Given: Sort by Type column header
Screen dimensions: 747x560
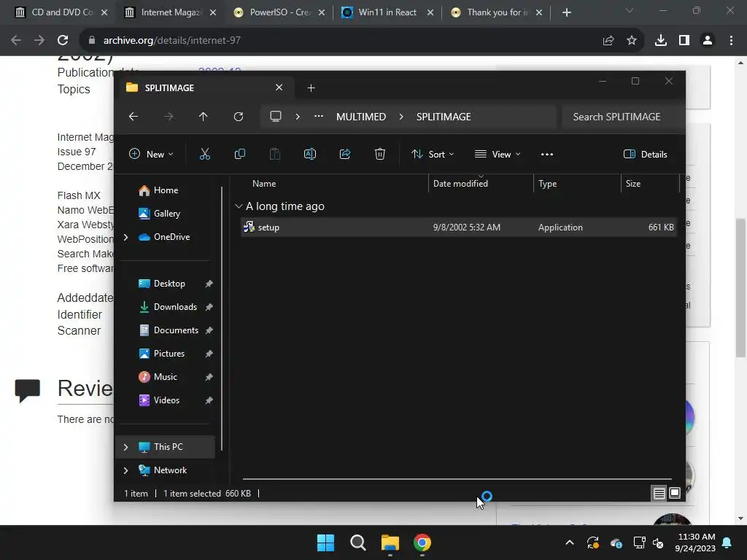Looking at the screenshot, I should pos(547,184).
